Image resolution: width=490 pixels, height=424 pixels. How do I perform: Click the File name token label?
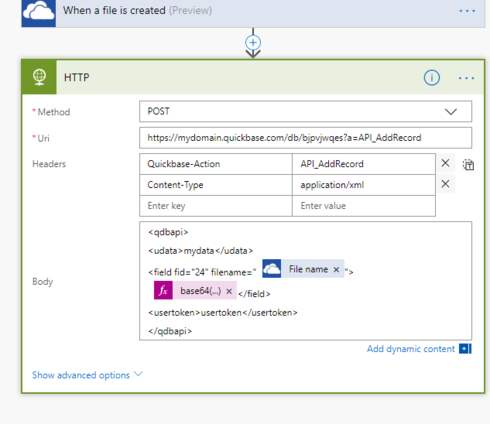(x=308, y=269)
